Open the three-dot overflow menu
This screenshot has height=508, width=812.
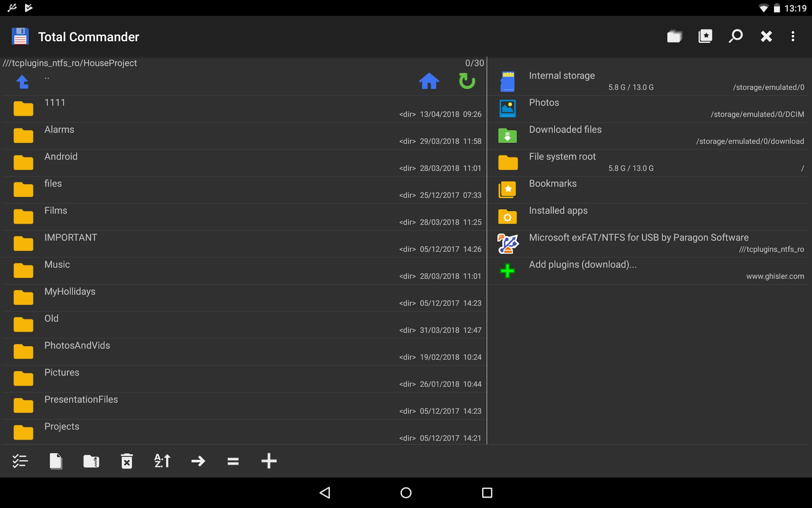coord(793,36)
